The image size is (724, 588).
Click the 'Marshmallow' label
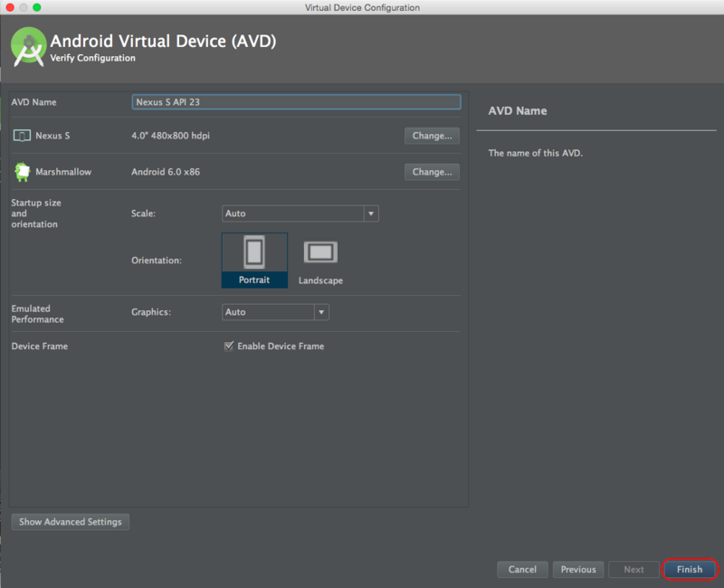click(x=63, y=172)
